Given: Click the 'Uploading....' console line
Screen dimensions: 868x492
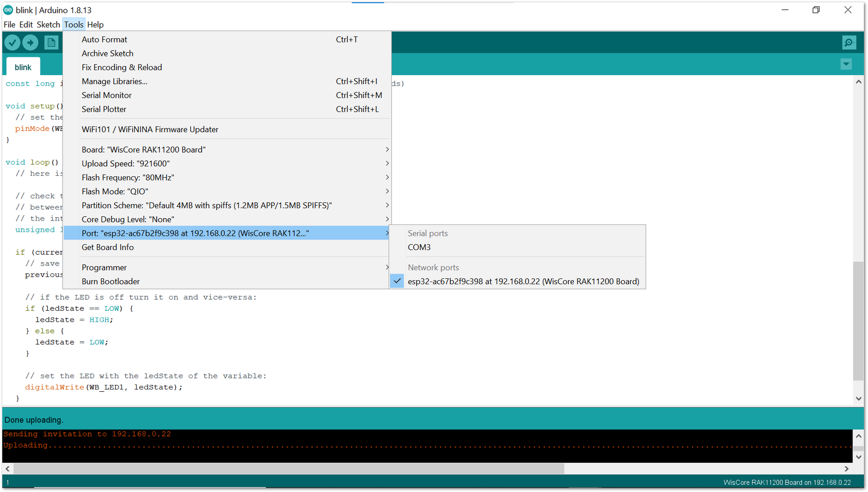Looking at the screenshot, I should [427, 446].
